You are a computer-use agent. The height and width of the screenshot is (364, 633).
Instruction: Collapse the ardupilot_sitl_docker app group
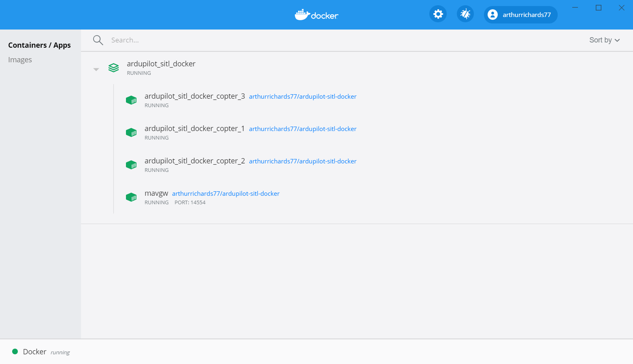click(x=96, y=70)
